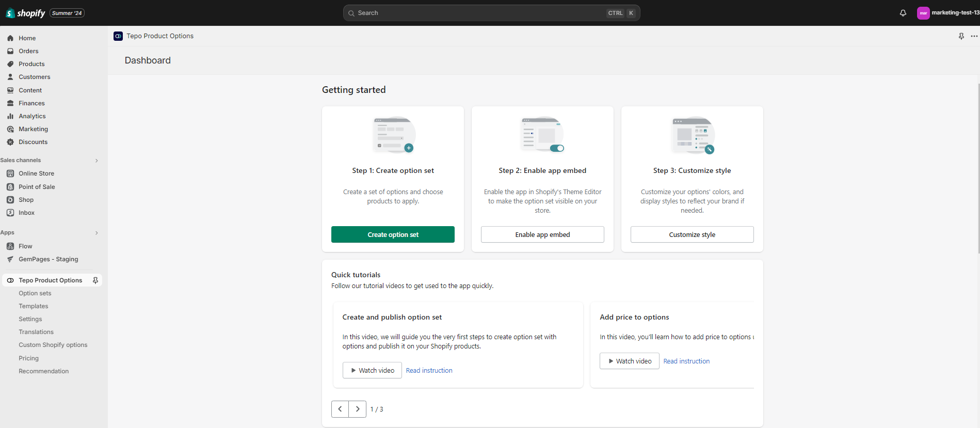Expand the Apps section chevron
Screen dimensions: 980x428
click(x=97, y=233)
